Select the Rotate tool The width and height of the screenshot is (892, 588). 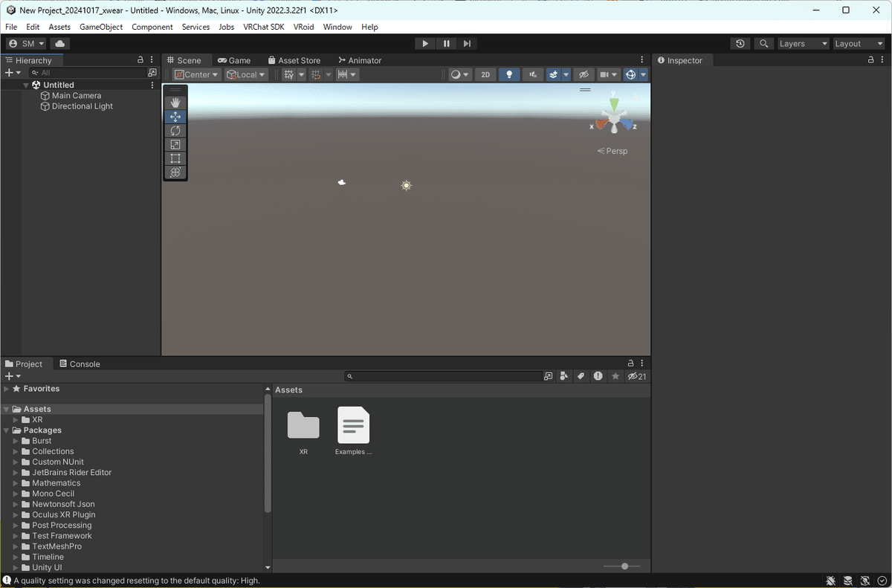tap(175, 131)
